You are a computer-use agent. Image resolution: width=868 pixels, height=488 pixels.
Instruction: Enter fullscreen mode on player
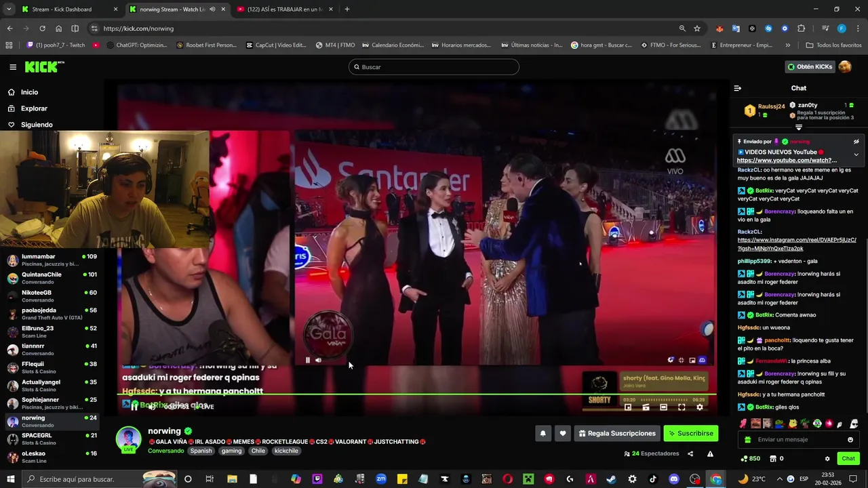pyautogui.click(x=682, y=407)
